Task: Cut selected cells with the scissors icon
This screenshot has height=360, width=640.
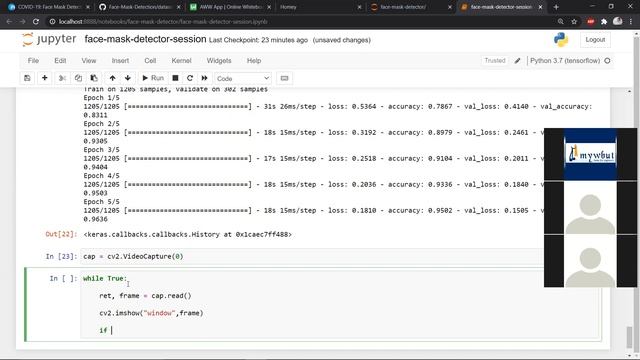Action: coord(62,78)
